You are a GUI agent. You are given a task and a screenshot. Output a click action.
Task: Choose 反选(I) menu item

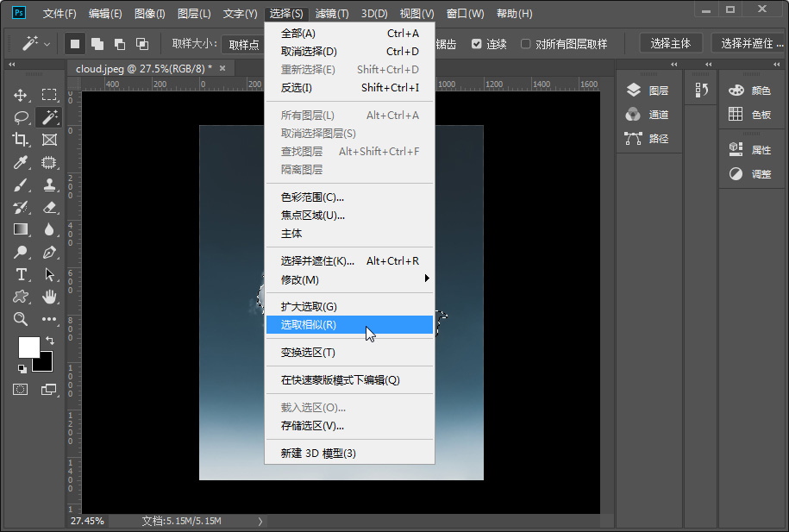[x=349, y=88]
